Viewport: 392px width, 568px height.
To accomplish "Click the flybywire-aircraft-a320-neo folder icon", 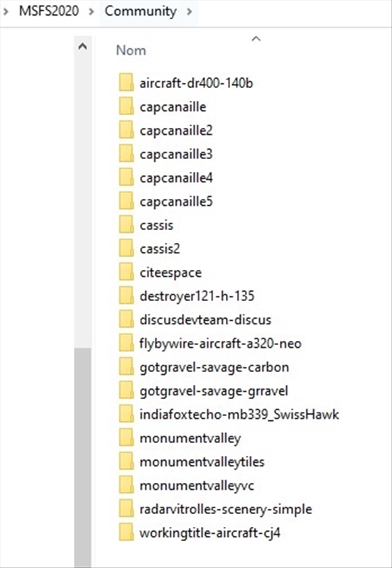I will pos(126,343).
